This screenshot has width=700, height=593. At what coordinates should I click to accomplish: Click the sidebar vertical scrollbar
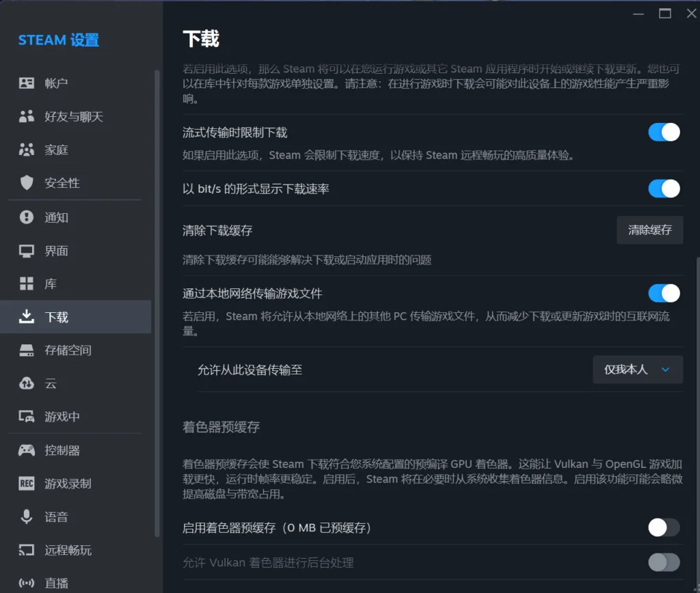(157, 303)
